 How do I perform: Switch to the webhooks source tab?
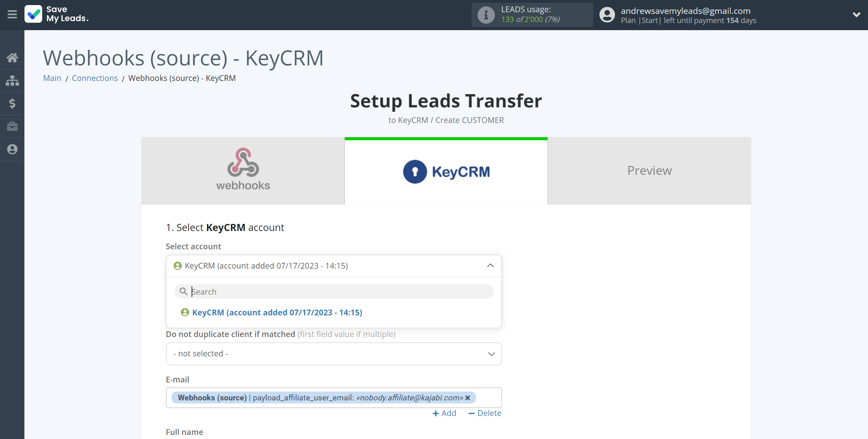pyautogui.click(x=243, y=170)
